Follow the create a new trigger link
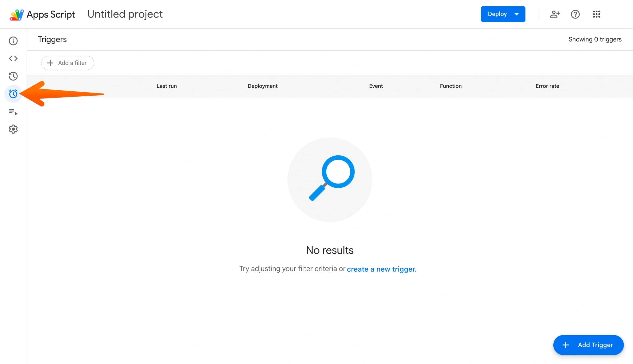This screenshot has height=364, width=633. click(382, 269)
